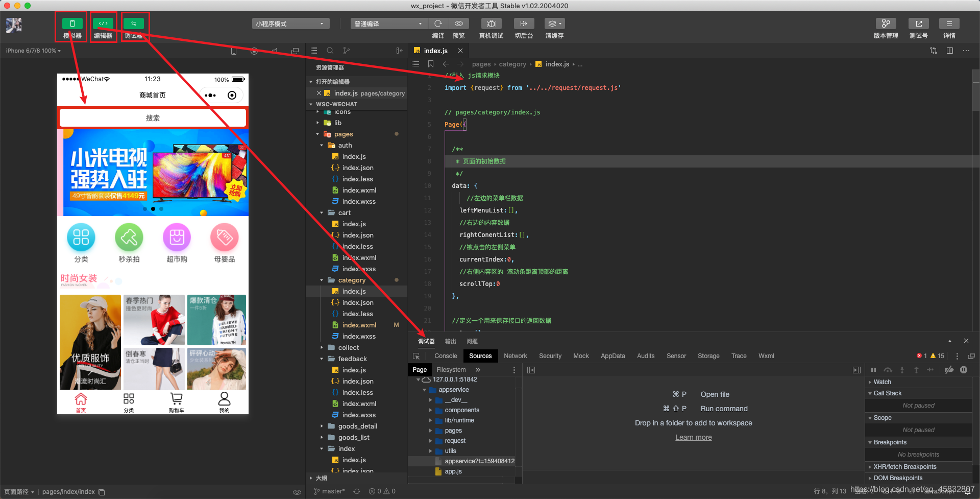Expand the goods_detail folder
The height and width of the screenshot is (499, 980).
[322, 426]
